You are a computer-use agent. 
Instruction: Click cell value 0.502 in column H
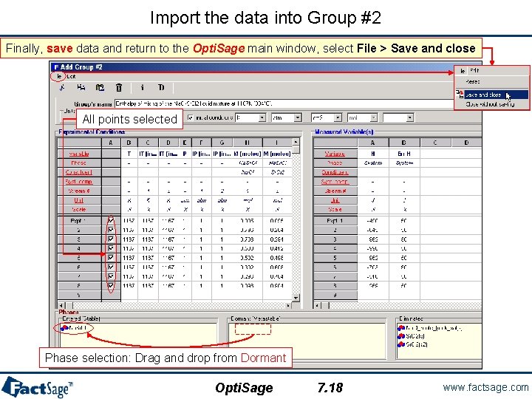tap(247, 258)
